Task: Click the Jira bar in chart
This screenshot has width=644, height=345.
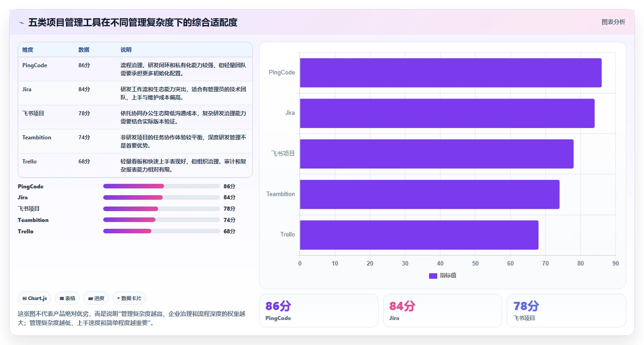Action: 447,113
